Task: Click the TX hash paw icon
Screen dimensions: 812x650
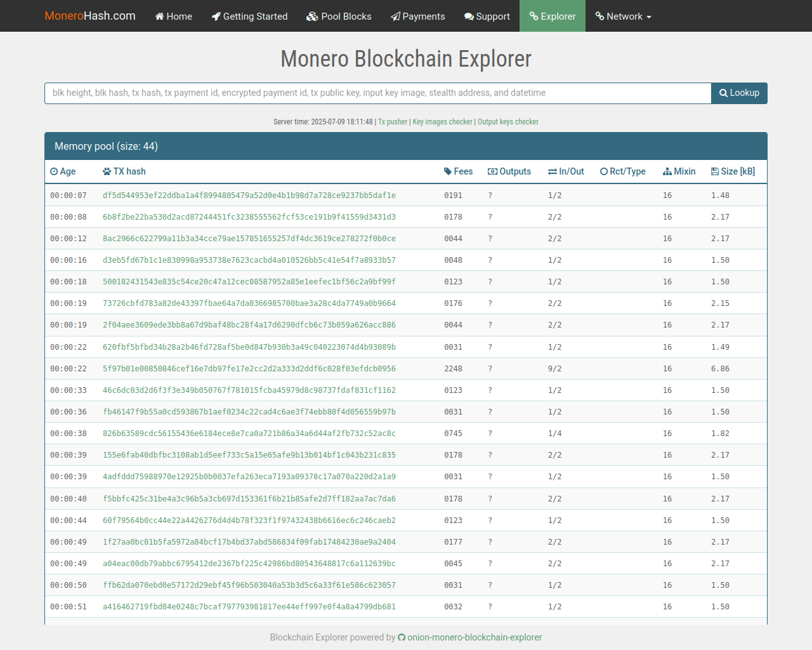Action: (x=107, y=171)
